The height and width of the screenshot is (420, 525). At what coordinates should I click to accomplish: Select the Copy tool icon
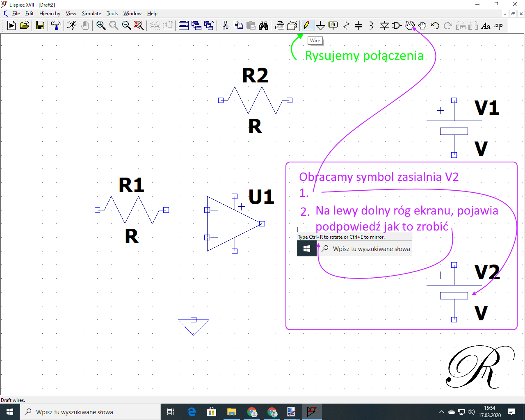pos(238,25)
